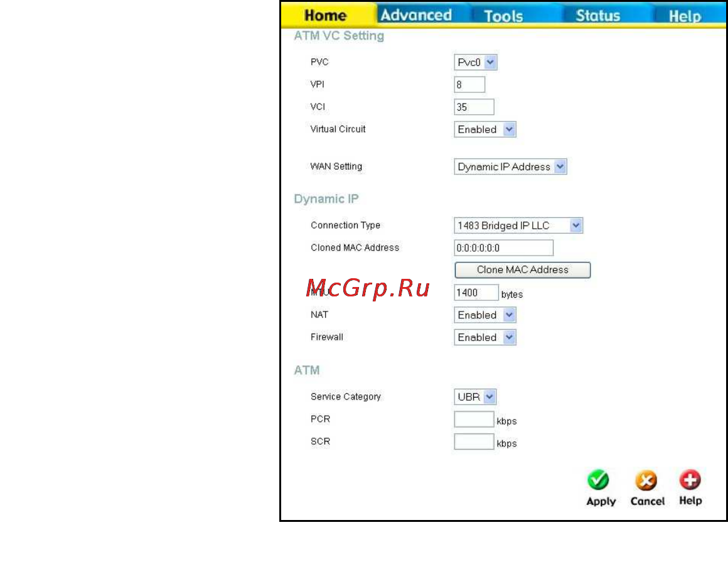Open the NAT Enabled dropdown
Screen dimensions: 728x574
(x=484, y=315)
